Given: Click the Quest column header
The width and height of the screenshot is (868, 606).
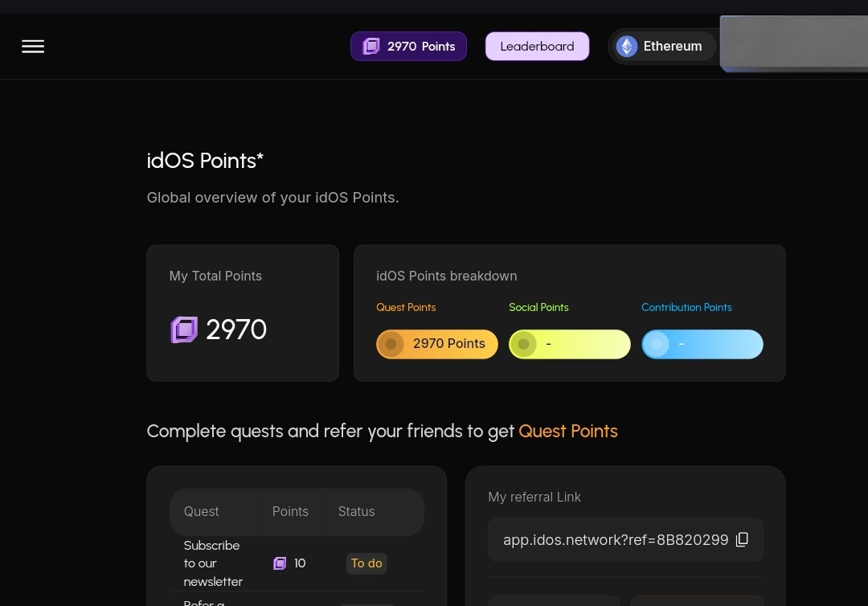Looking at the screenshot, I should pos(202,511).
